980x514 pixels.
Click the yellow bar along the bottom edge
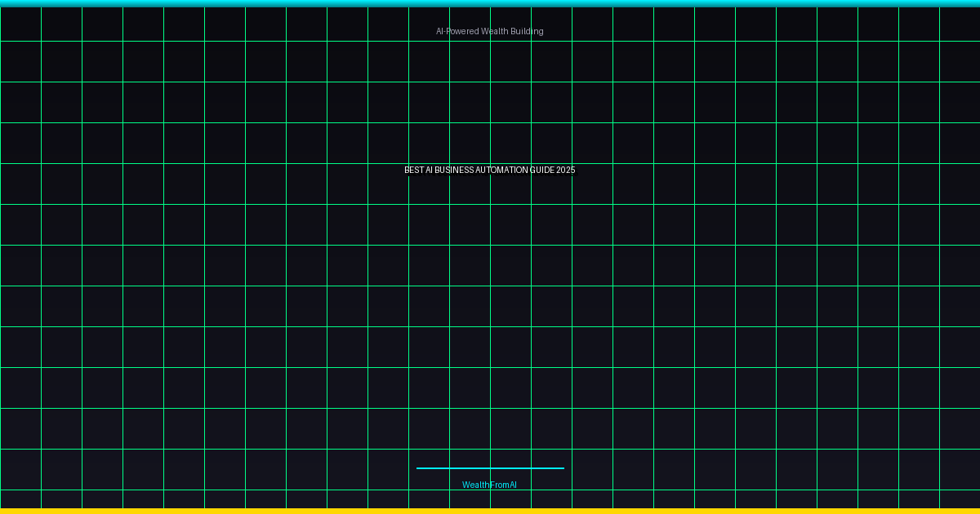(490, 511)
